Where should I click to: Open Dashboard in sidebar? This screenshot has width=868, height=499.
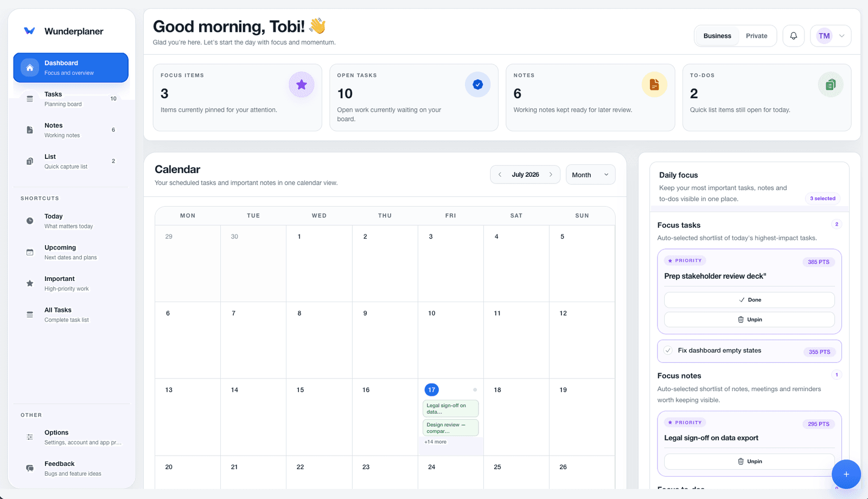point(71,68)
